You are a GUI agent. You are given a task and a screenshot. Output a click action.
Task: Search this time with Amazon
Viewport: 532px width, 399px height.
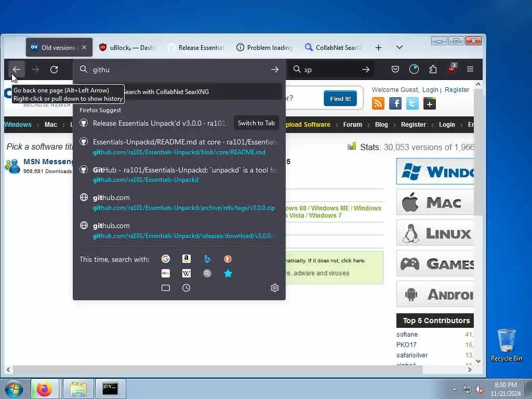(x=187, y=259)
